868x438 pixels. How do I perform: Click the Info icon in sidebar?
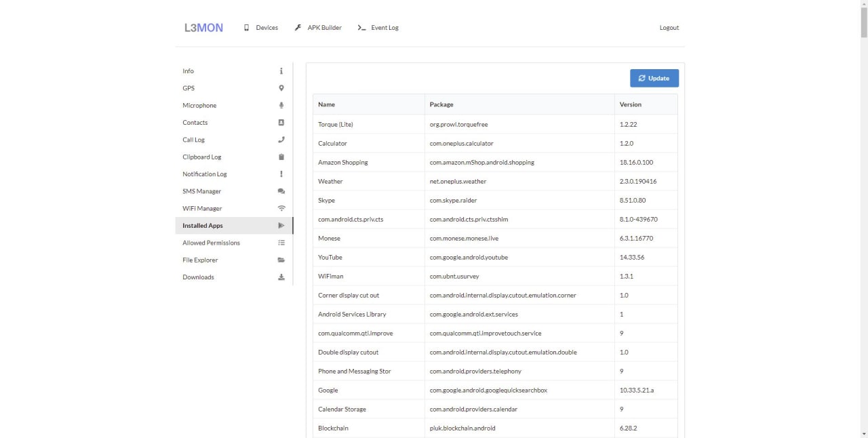(x=281, y=71)
